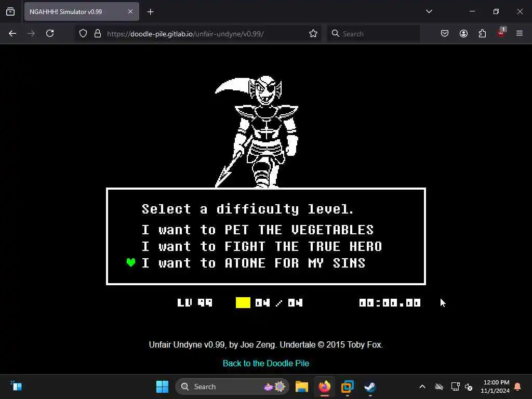Click the LV 99 level text
This screenshot has width=532, height=399.
click(x=195, y=303)
